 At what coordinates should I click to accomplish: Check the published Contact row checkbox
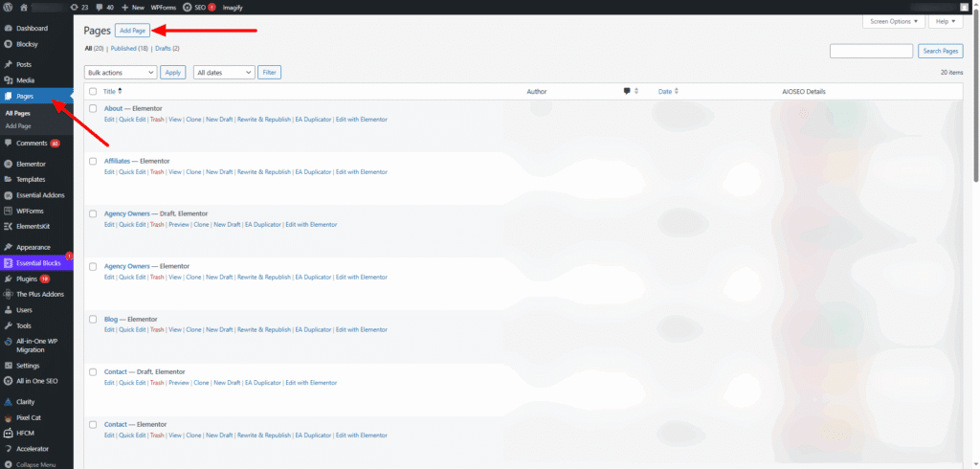click(93, 424)
